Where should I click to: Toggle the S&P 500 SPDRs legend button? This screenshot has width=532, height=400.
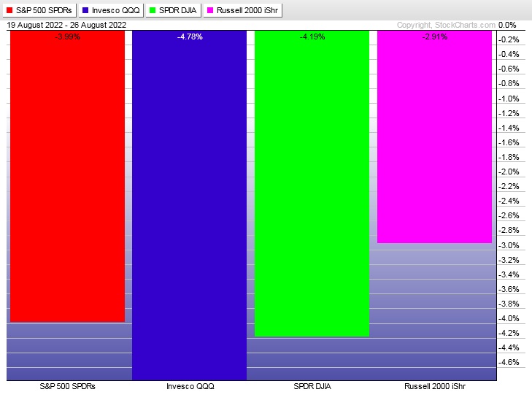[x=39, y=10]
